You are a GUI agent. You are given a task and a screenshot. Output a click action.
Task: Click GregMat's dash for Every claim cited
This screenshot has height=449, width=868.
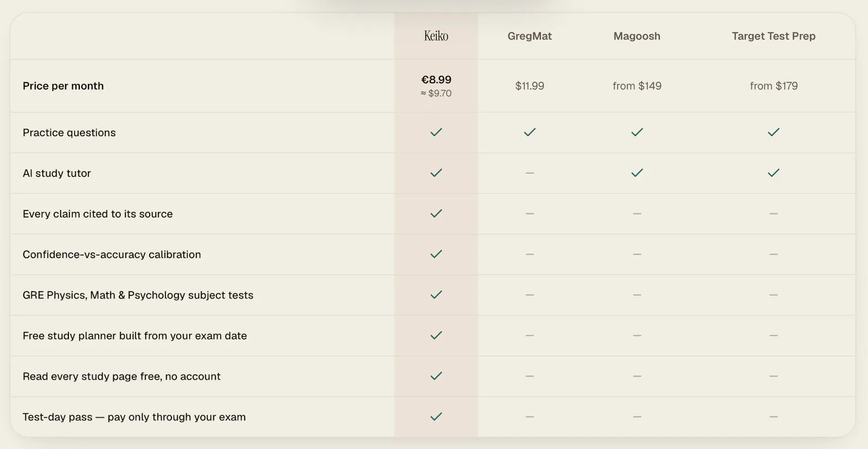(x=529, y=214)
